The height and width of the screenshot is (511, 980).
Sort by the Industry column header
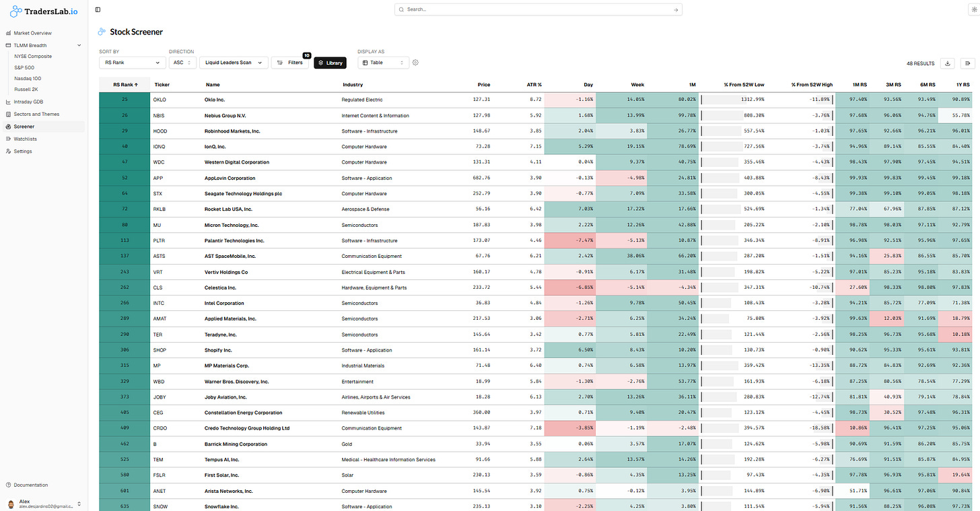(353, 85)
